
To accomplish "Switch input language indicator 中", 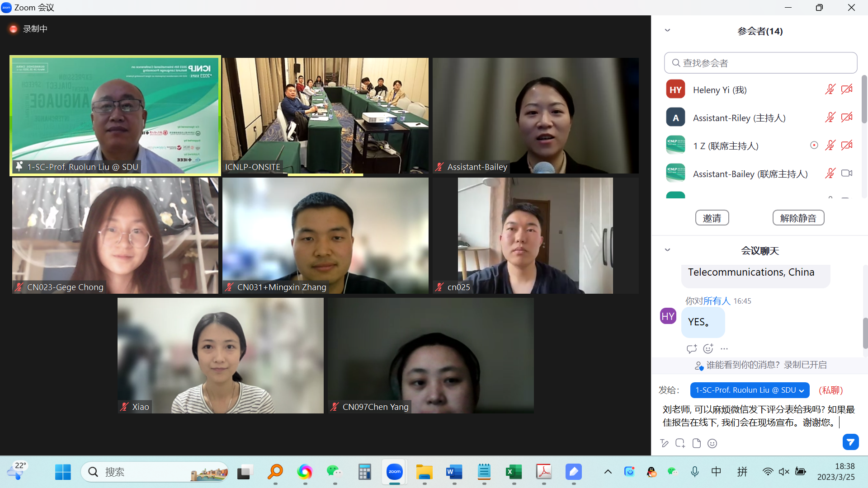I will coord(717,472).
